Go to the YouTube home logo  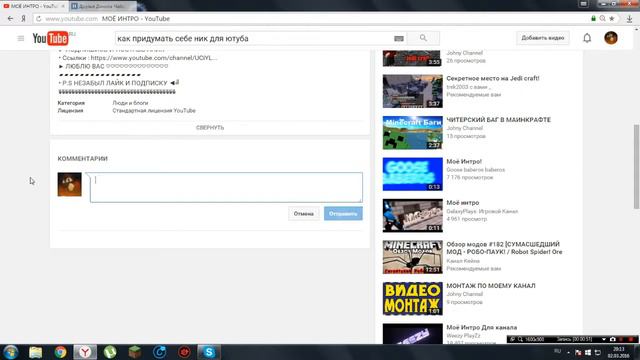click(x=51, y=38)
